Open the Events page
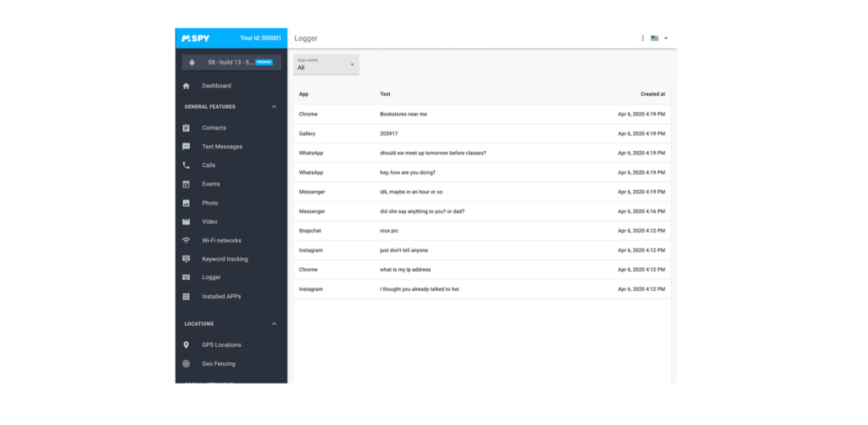 (211, 184)
